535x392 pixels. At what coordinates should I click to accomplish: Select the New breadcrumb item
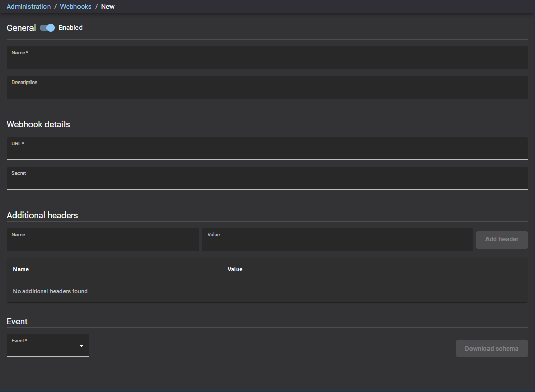[107, 6]
